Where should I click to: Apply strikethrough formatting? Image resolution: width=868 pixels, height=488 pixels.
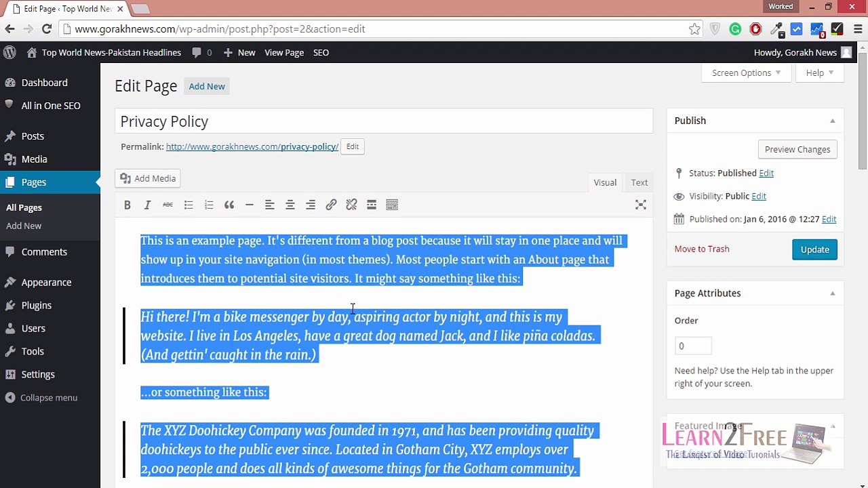pyautogui.click(x=167, y=205)
